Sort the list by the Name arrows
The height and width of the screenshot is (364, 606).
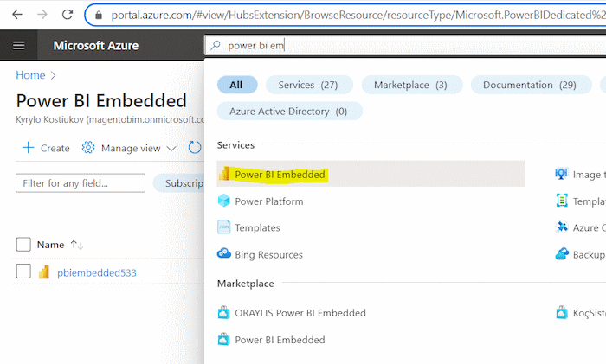pos(76,245)
